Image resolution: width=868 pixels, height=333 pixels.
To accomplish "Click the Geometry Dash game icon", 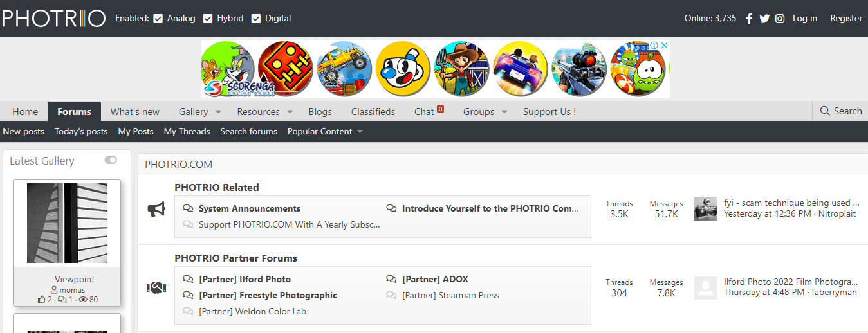I will (285, 69).
